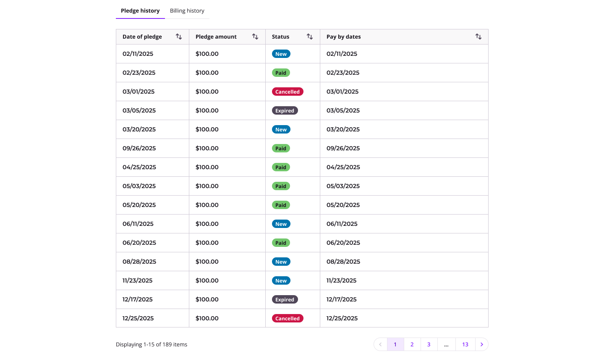
Task: Jump to page 3 in pagination
Action: [429, 344]
